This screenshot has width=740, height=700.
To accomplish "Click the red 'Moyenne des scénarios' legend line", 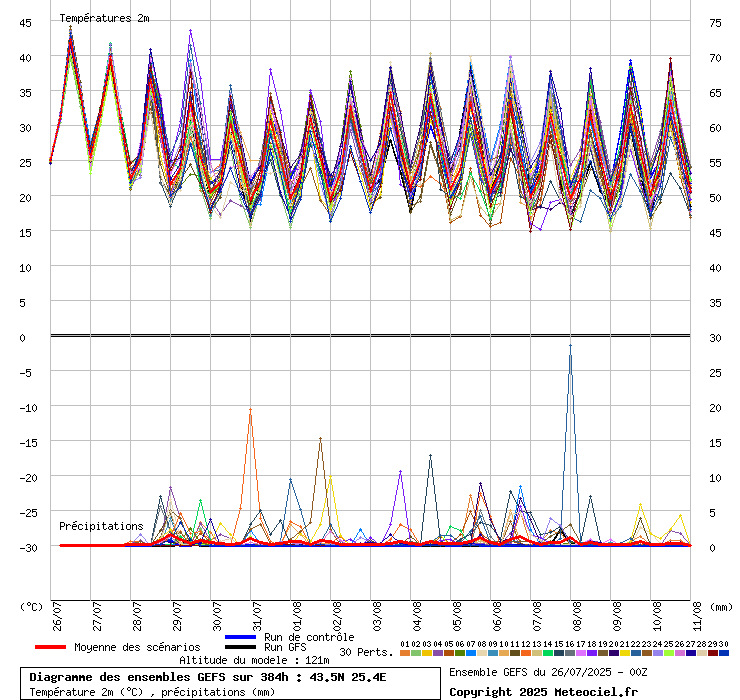I will (x=50, y=647).
